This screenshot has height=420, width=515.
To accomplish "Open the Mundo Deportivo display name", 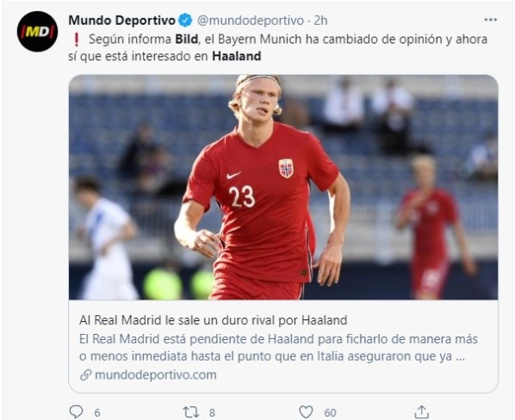I will click(121, 21).
